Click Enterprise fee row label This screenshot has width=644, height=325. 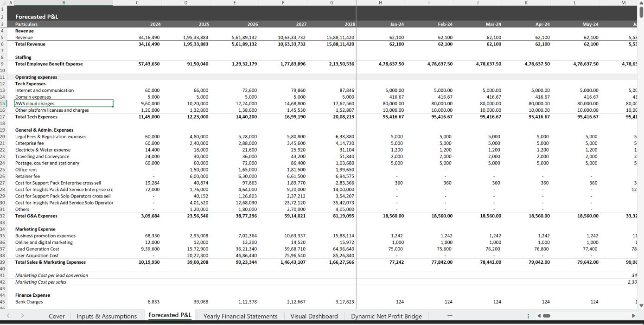[x=30, y=143]
